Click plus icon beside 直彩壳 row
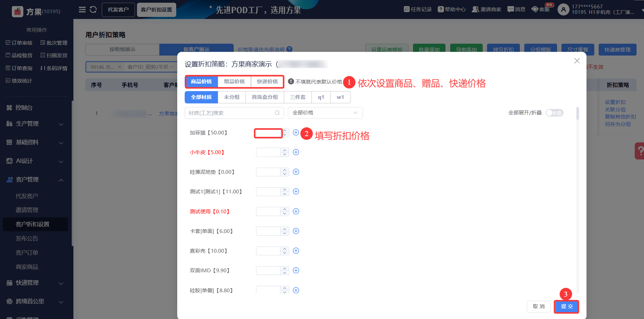Screen dimensions: 644x319 tap(296, 251)
